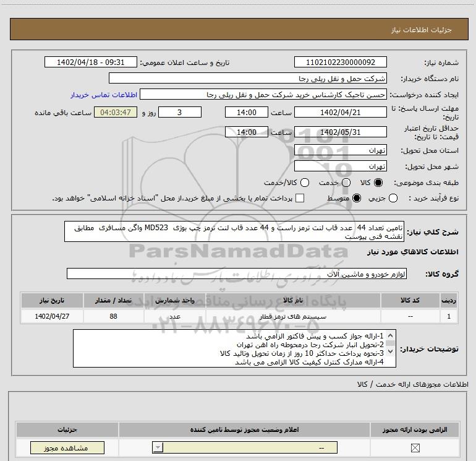Viewport: 476px width, 461px height.
Task: Click the cell سیستم های ترمز قطار
Action: [x=293, y=316]
